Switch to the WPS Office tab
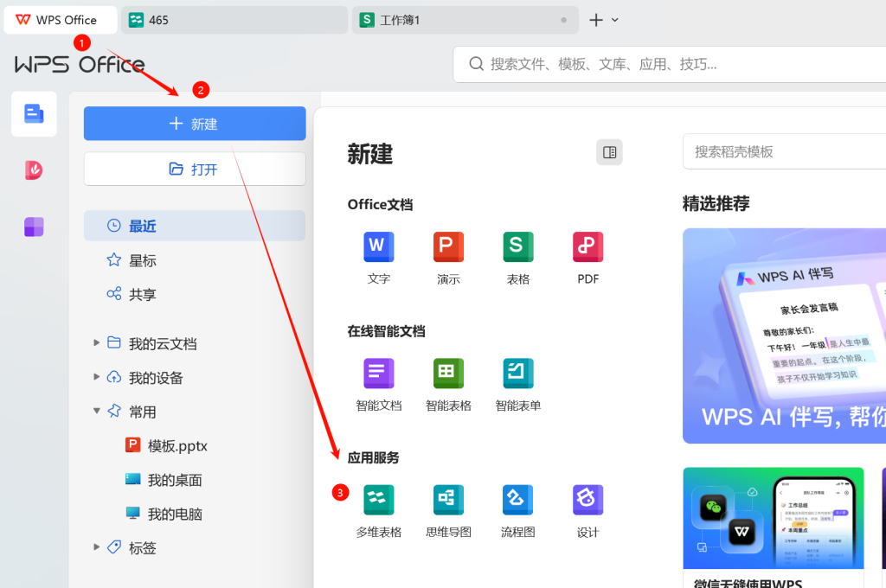The height and width of the screenshot is (588, 886). [x=61, y=20]
